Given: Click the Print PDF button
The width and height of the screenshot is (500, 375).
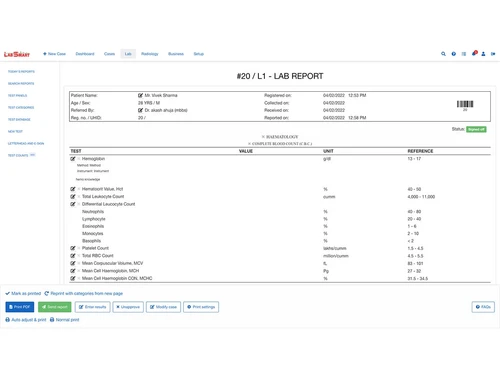Looking at the screenshot, I should tap(20, 307).
